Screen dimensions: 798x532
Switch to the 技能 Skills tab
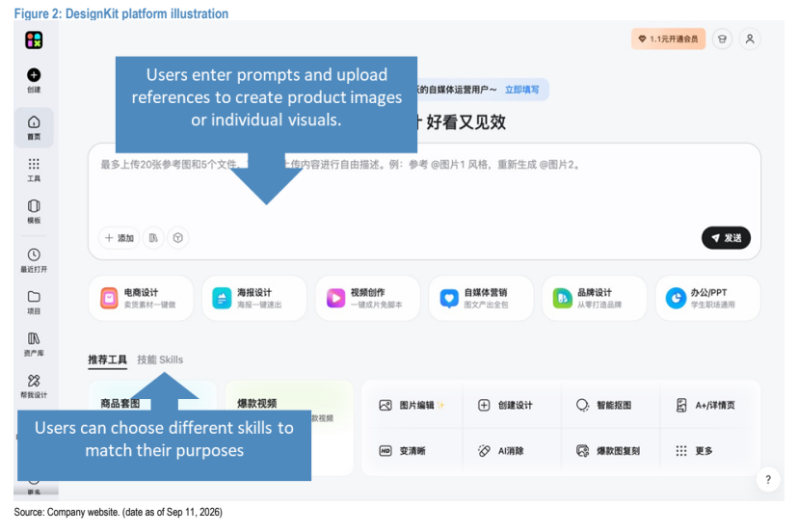(x=160, y=359)
